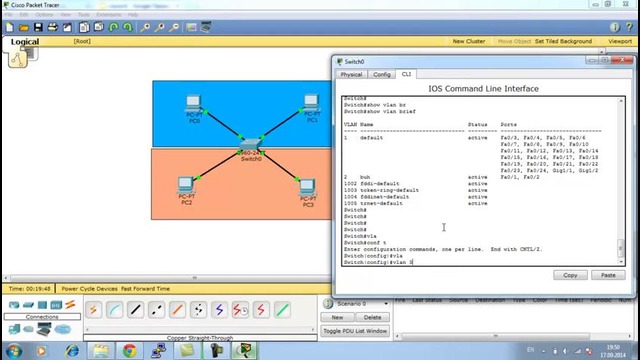Select the Custom Made Devices icon
Viewport: 640px width, 360px height.
(44, 329)
